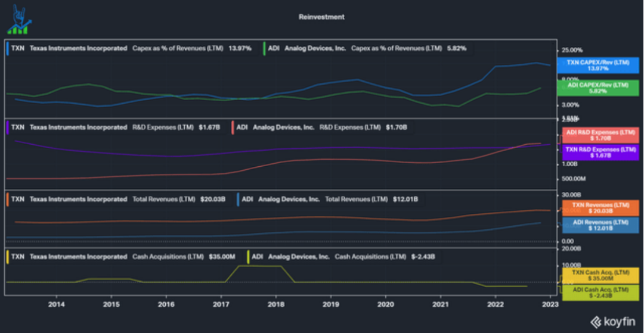
Task: Click the 2022 x-axis year label
Action: 496,304
